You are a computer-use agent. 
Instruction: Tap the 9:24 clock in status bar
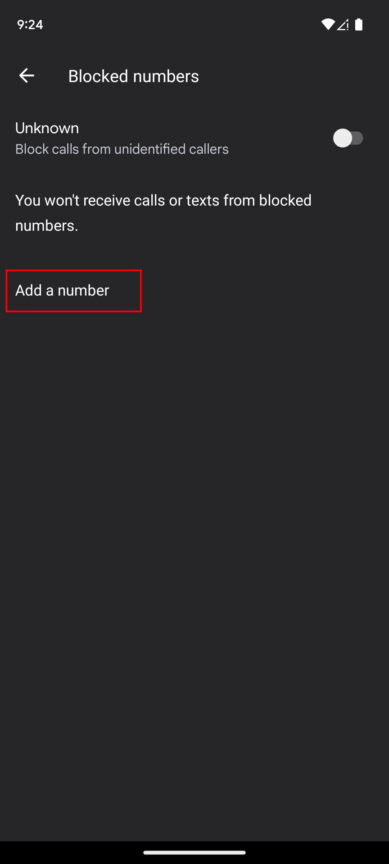point(30,24)
